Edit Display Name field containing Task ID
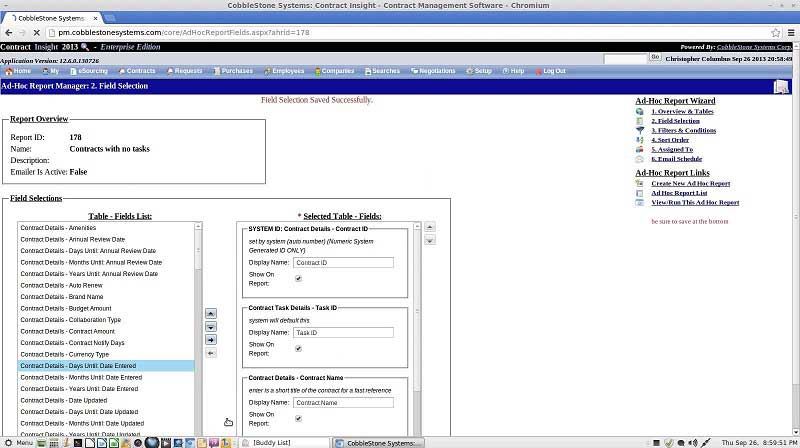 tap(343, 333)
